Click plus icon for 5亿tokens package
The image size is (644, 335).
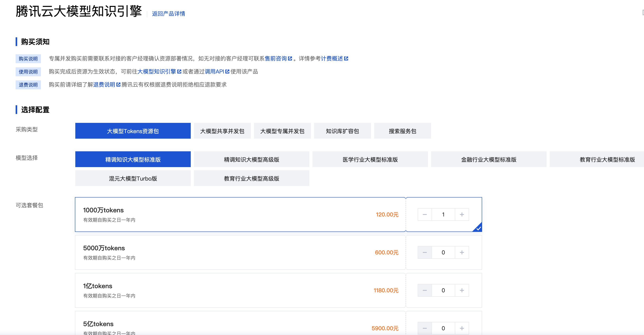coord(462,328)
